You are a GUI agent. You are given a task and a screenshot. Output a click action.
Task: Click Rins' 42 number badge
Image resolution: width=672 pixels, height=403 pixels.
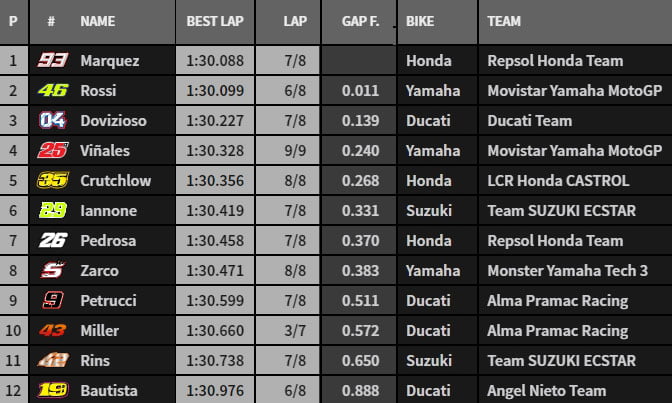tap(51, 360)
